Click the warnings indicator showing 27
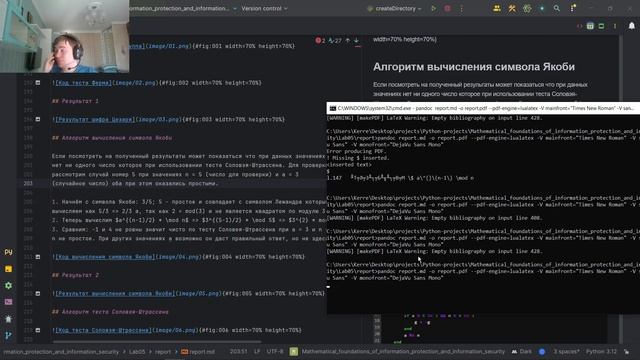The image size is (640, 360). pos(335,40)
